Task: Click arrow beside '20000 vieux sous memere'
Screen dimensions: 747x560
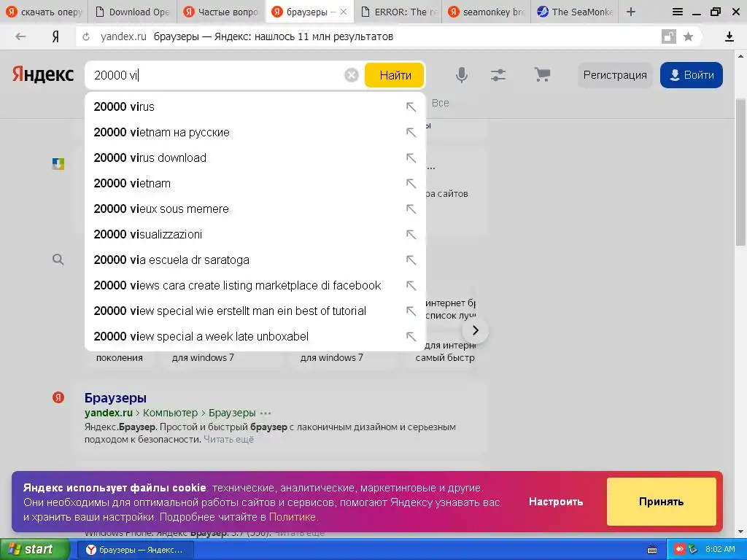Action: [411, 209]
